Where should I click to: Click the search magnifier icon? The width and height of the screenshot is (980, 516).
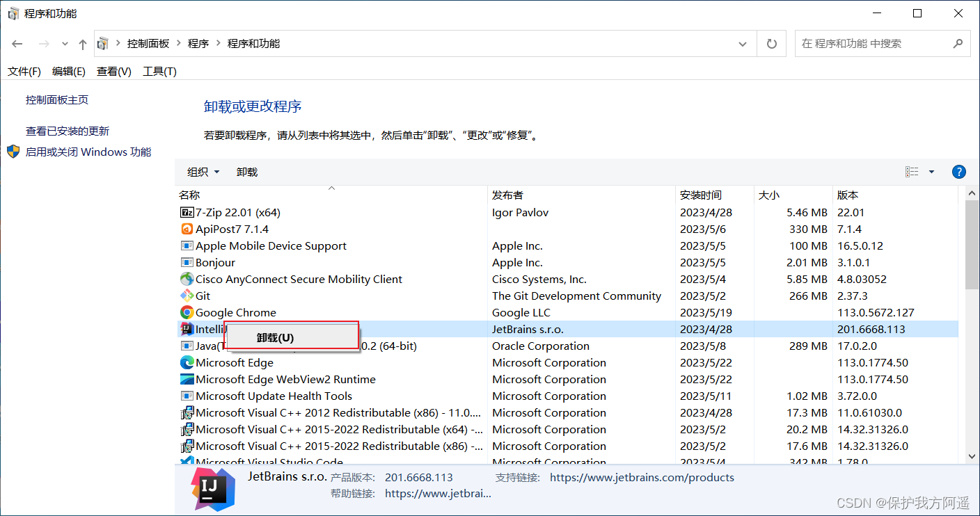[958, 43]
